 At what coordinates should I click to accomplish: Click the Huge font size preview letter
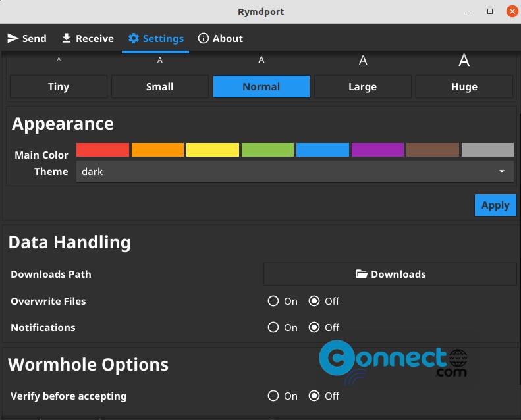point(464,61)
